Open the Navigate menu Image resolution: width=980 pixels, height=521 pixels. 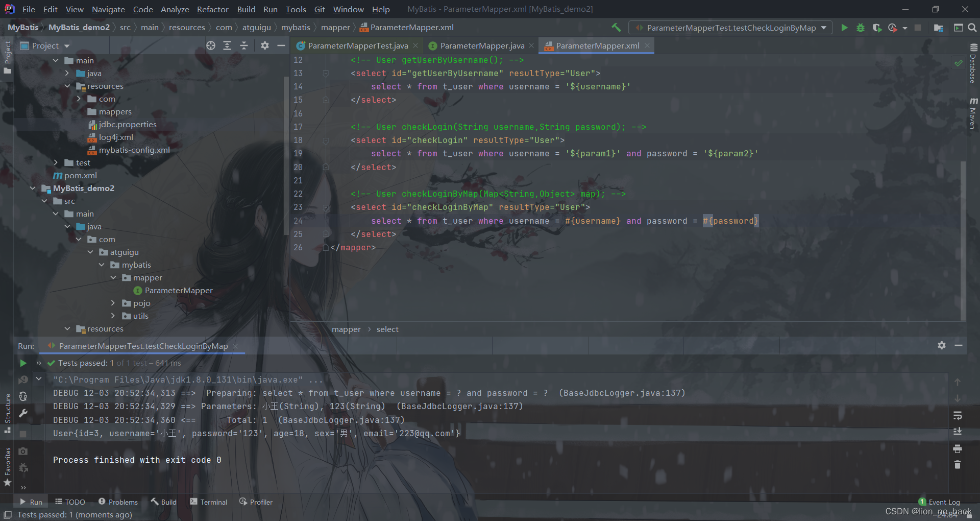[108, 9]
